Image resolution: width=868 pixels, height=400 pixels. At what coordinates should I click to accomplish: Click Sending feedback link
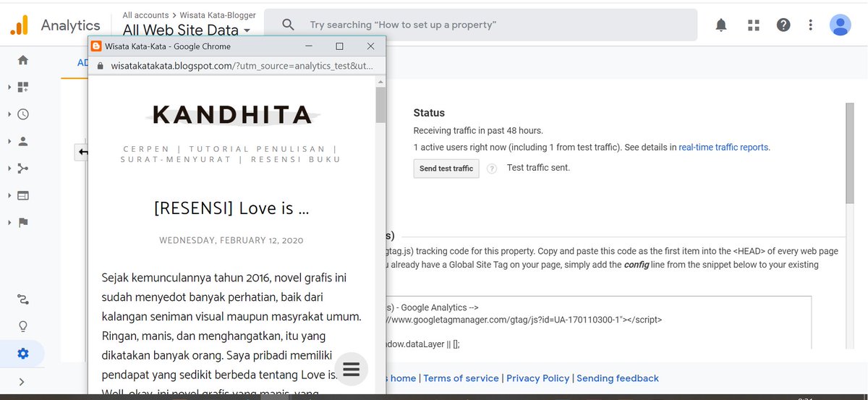tap(618, 378)
